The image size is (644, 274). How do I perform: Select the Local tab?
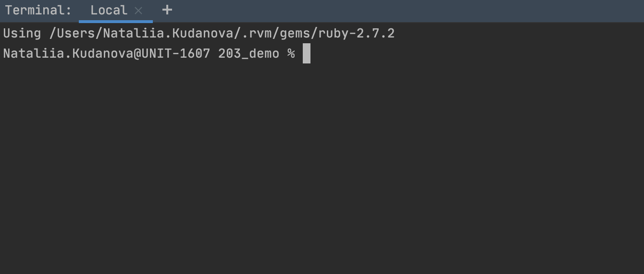click(109, 10)
